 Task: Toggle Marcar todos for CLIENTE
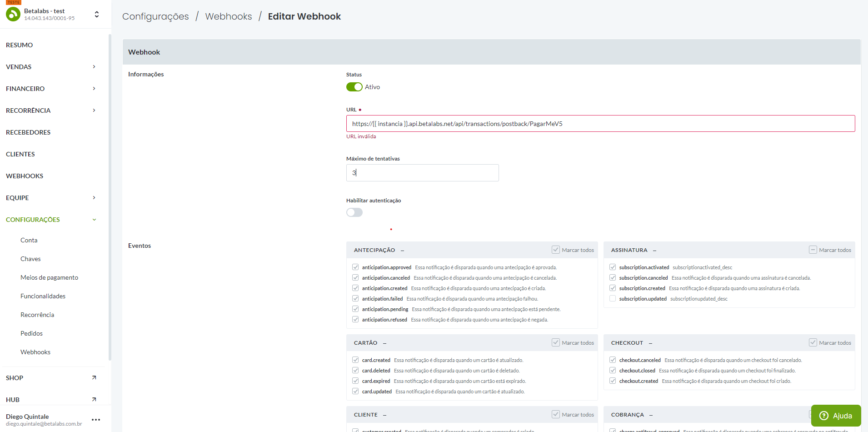tap(556, 414)
